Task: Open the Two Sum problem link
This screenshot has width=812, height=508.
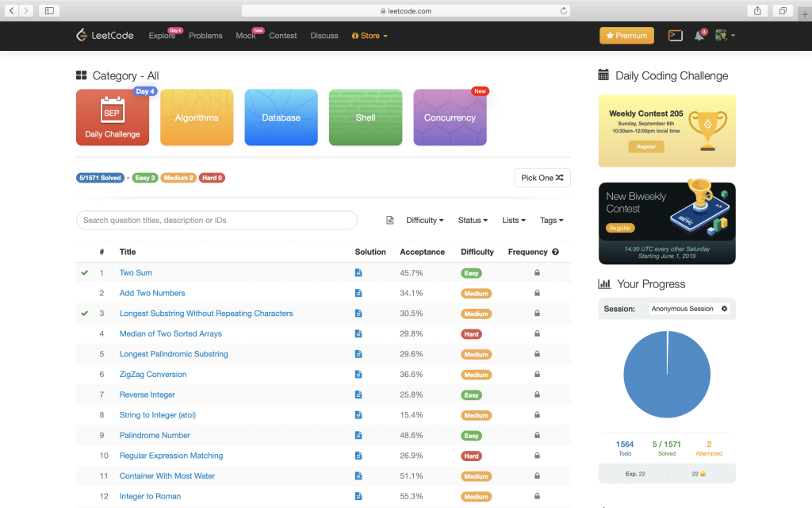Action: 136,273
